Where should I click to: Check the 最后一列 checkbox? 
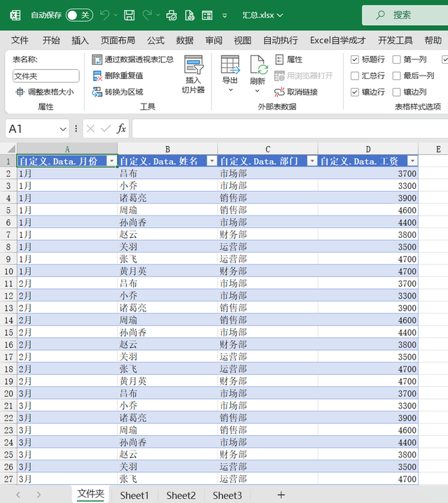pos(397,76)
